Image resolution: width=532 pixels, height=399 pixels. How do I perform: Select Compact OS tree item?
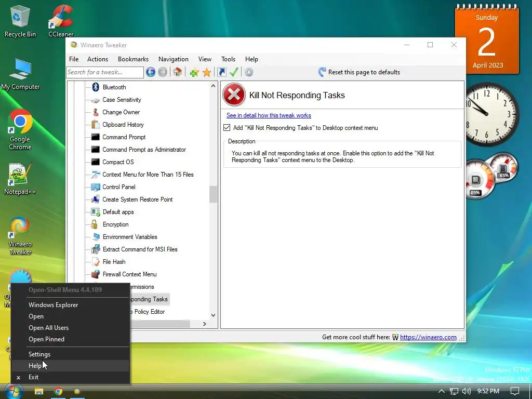(x=118, y=162)
